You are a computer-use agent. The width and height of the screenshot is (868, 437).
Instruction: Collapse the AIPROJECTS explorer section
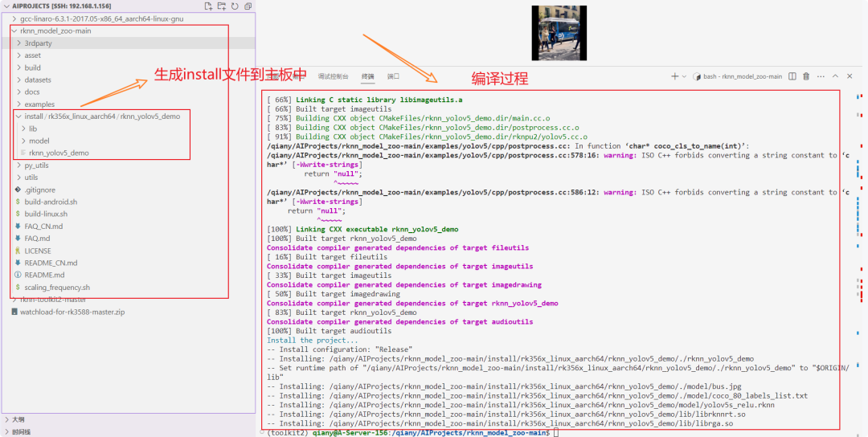click(6, 6)
